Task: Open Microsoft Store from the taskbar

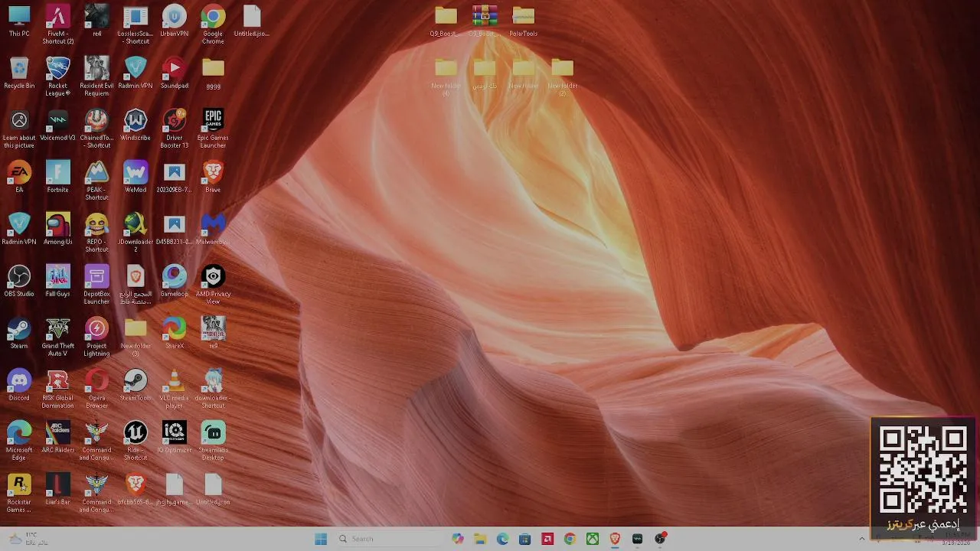Action: point(525,539)
